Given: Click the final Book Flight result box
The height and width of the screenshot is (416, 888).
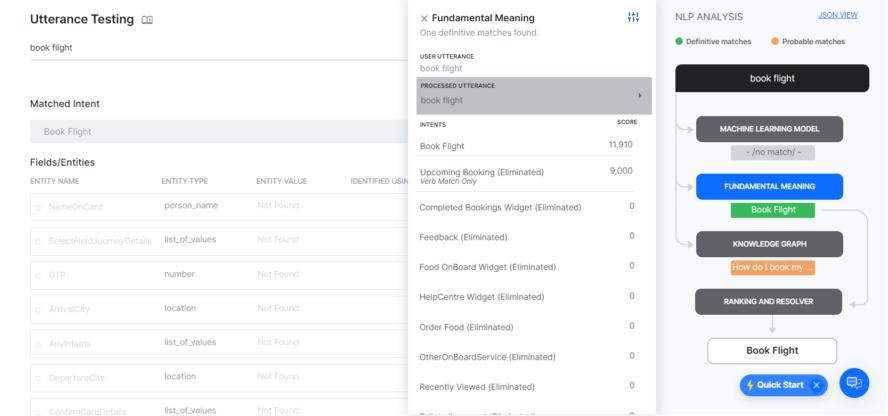Looking at the screenshot, I should pos(772,351).
